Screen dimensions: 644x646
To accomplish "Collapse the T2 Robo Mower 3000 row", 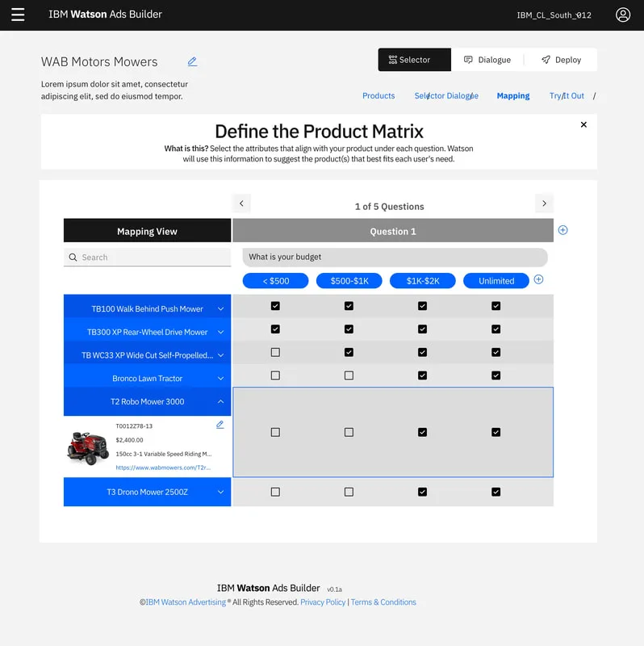I will pyautogui.click(x=220, y=401).
